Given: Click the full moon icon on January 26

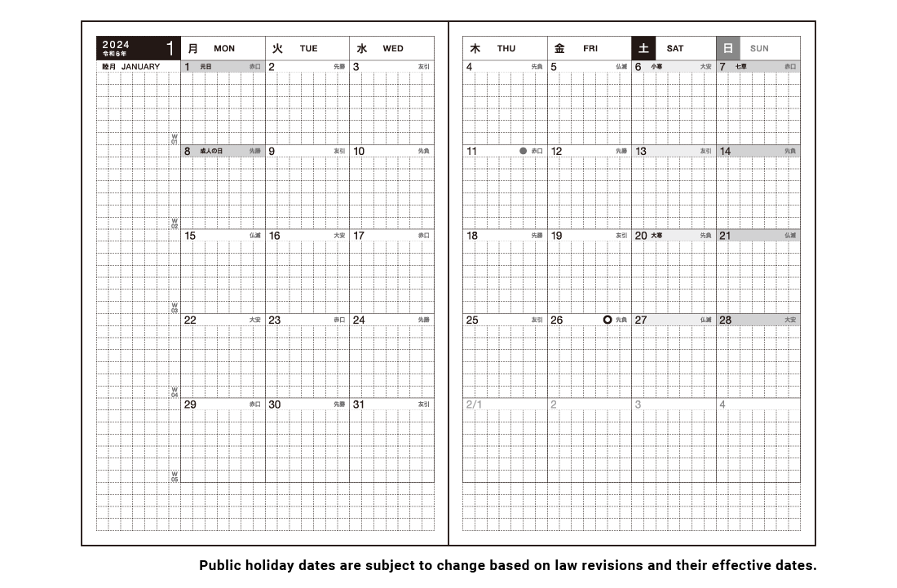Looking at the screenshot, I should pyautogui.click(x=607, y=320).
